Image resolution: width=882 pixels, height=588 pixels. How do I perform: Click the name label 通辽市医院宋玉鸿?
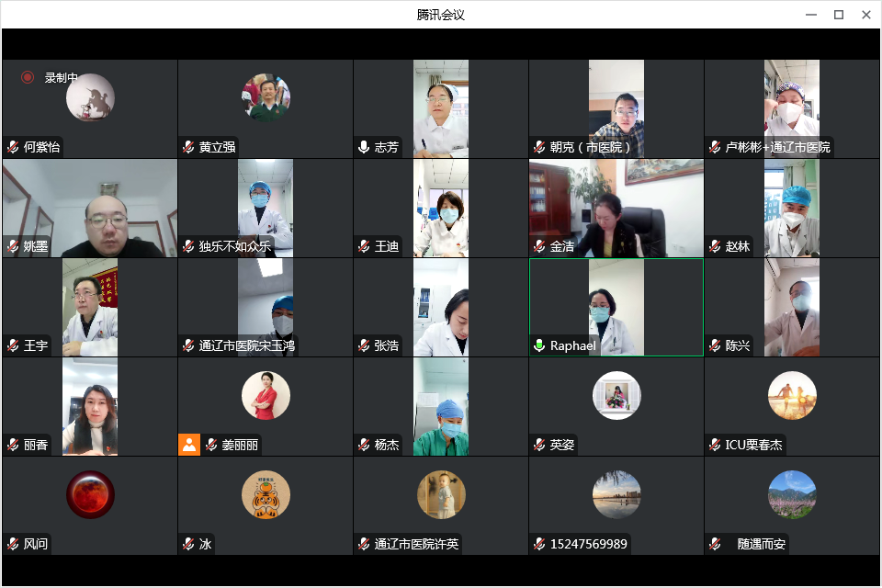pyautogui.click(x=247, y=345)
